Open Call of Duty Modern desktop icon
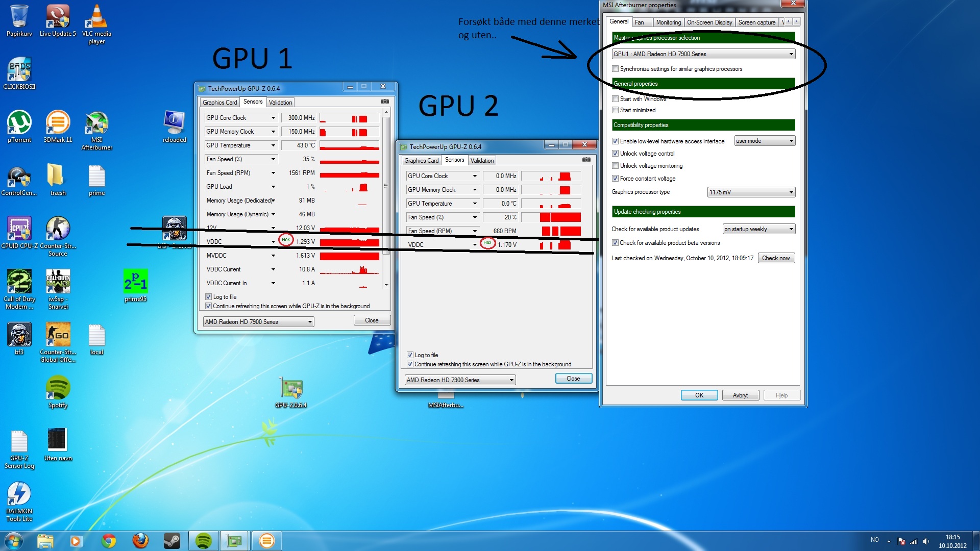 click(19, 289)
